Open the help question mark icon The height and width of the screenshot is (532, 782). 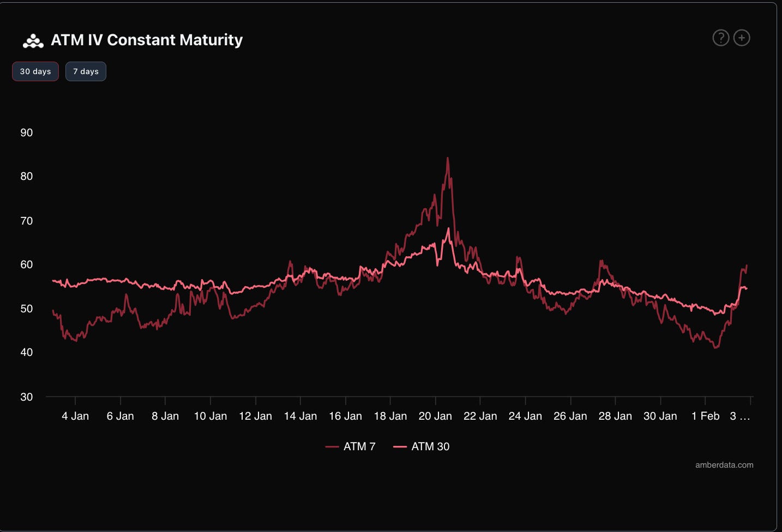(721, 38)
